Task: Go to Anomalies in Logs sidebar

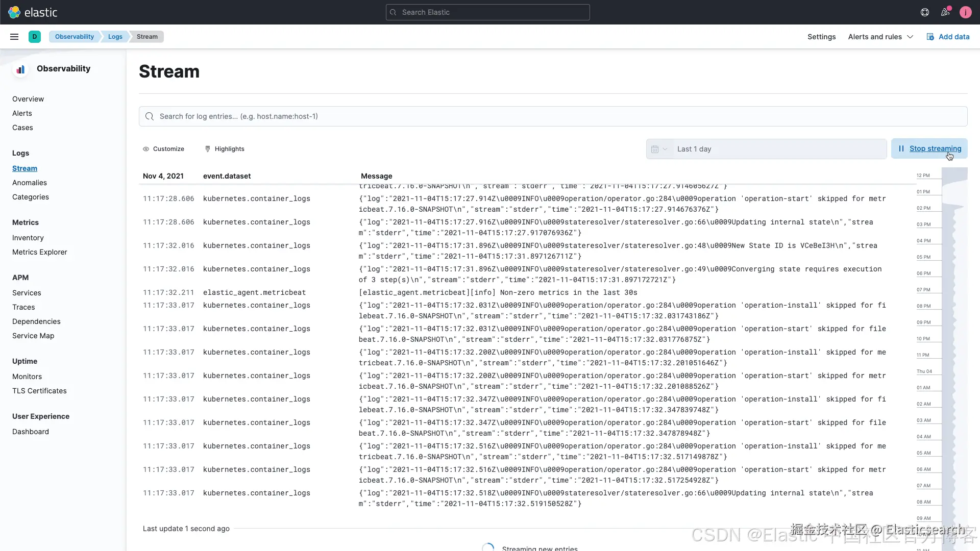Action: pyautogui.click(x=30, y=183)
